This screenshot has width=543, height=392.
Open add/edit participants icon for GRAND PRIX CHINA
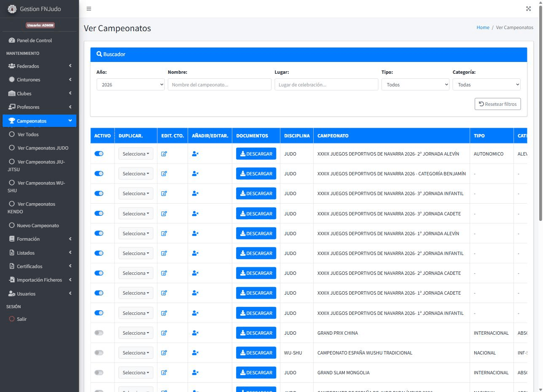pos(195,333)
